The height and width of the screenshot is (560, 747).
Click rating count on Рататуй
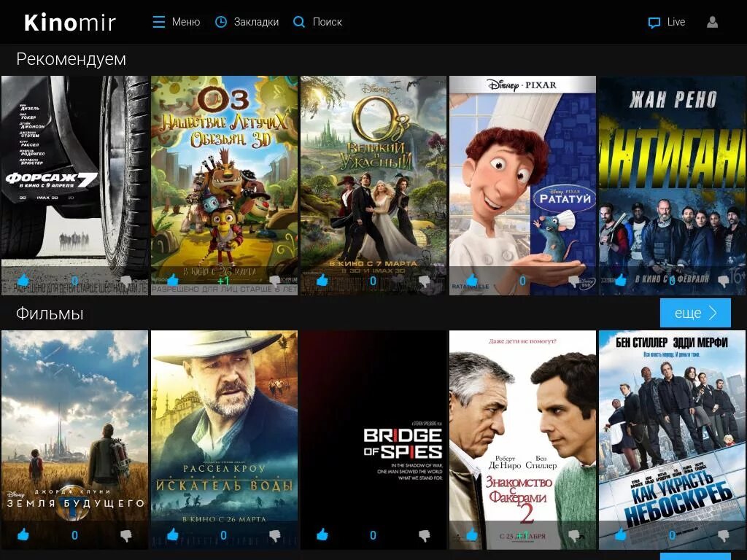coord(522,281)
